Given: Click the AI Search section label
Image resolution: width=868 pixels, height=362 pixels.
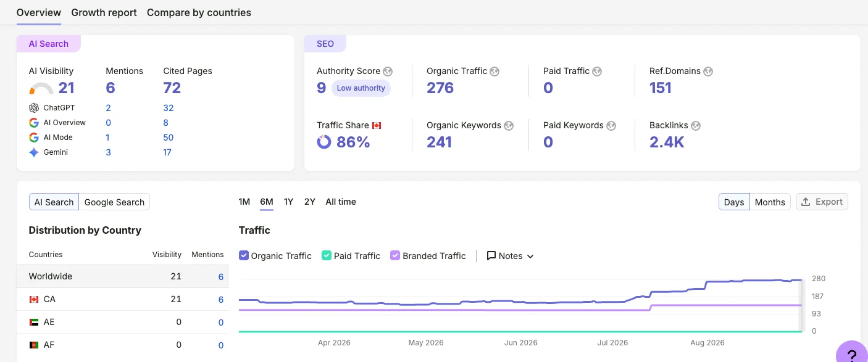Looking at the screenshot, I should pyautogui.click(x=49, y=44).
